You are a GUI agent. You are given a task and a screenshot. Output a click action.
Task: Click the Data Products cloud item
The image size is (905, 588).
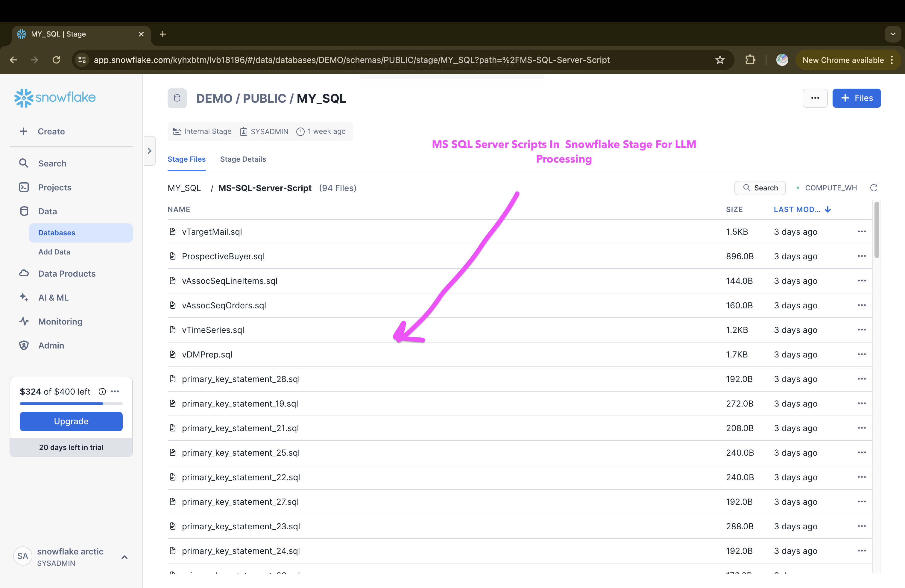click(x=66, y=274)
